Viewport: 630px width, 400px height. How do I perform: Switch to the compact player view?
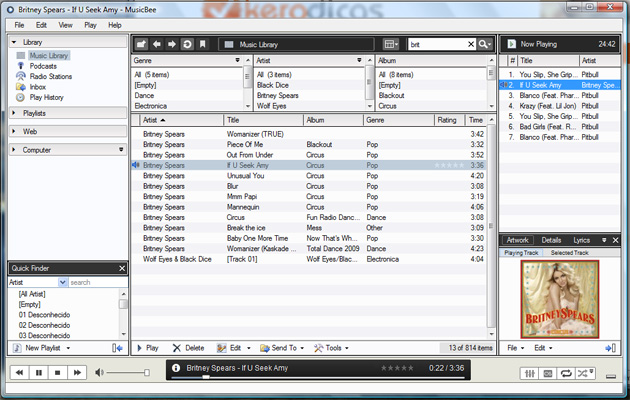click(x=611, y=376)
